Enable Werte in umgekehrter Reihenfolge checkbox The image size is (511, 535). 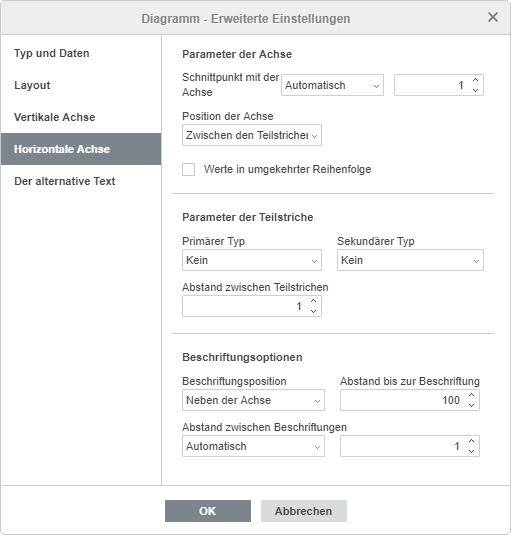pyautogui.click(x=188, y=169)
